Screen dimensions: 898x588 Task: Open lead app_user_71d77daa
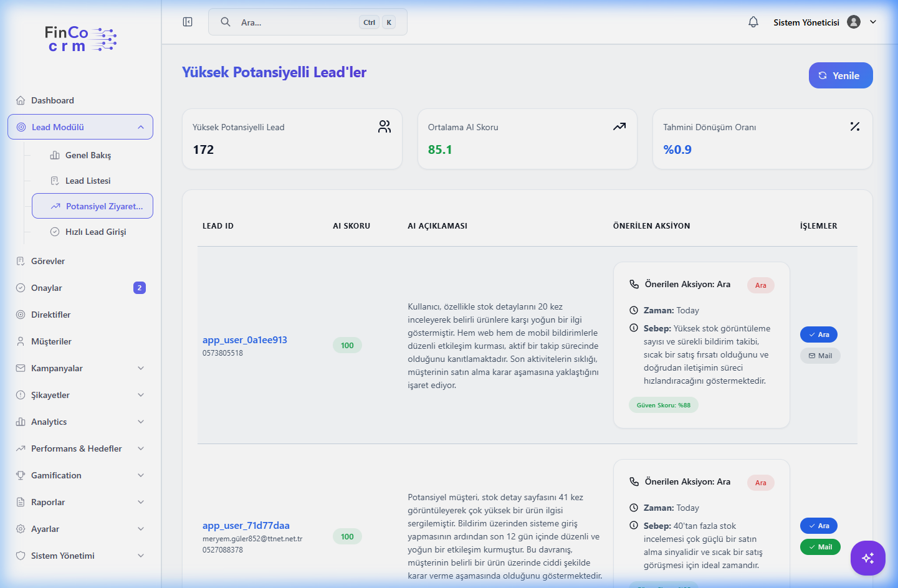246,526
